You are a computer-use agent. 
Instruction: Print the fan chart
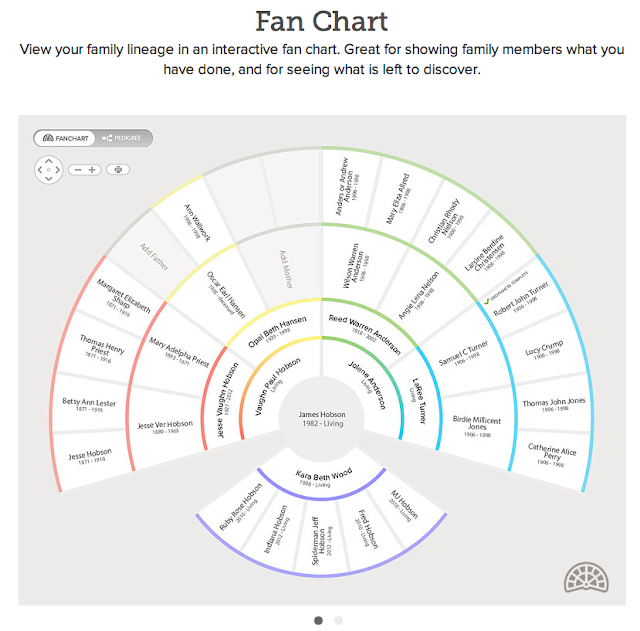[118, 169]
